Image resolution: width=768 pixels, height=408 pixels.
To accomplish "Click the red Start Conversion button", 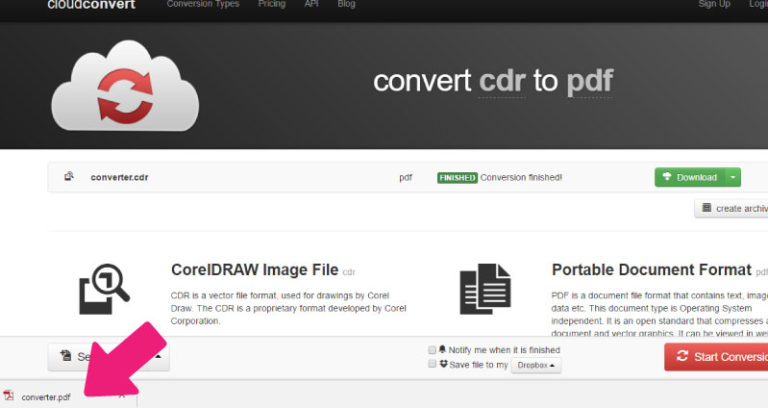I will click(716, 357).
